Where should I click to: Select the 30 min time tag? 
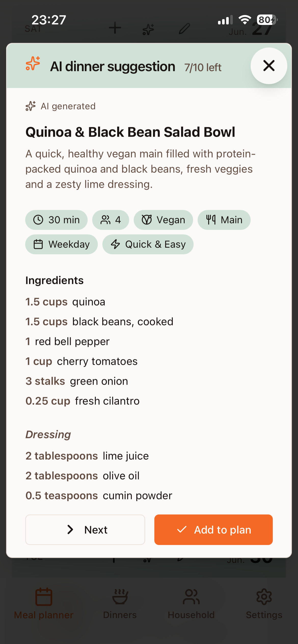click(x=56, y=220)
